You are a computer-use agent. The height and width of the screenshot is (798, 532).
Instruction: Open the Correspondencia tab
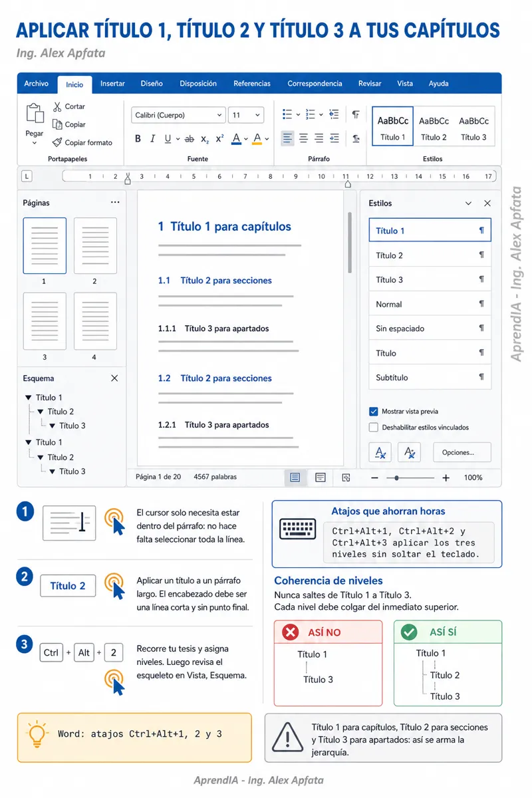coord(315,84)
